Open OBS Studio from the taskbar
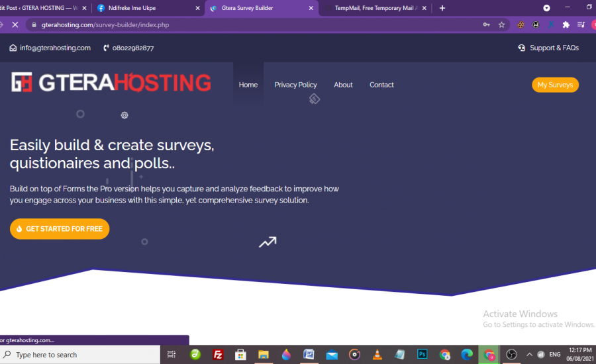The image size is (596, 364). coord(512,355)
